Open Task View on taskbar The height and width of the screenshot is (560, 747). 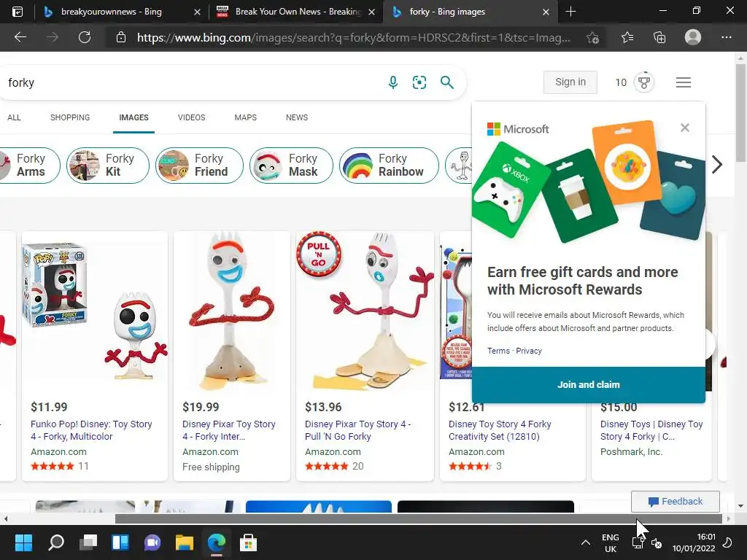click(88, 542)
